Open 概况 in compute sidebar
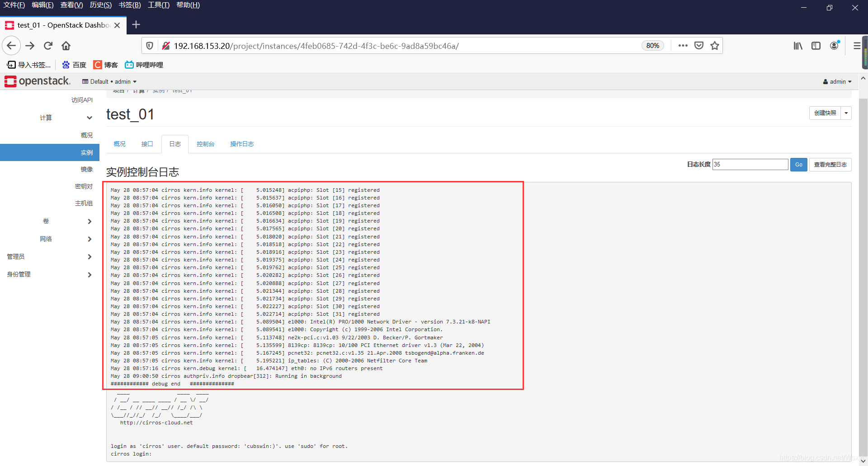Viewport: 868px width, 466px height. click(87, 135)
